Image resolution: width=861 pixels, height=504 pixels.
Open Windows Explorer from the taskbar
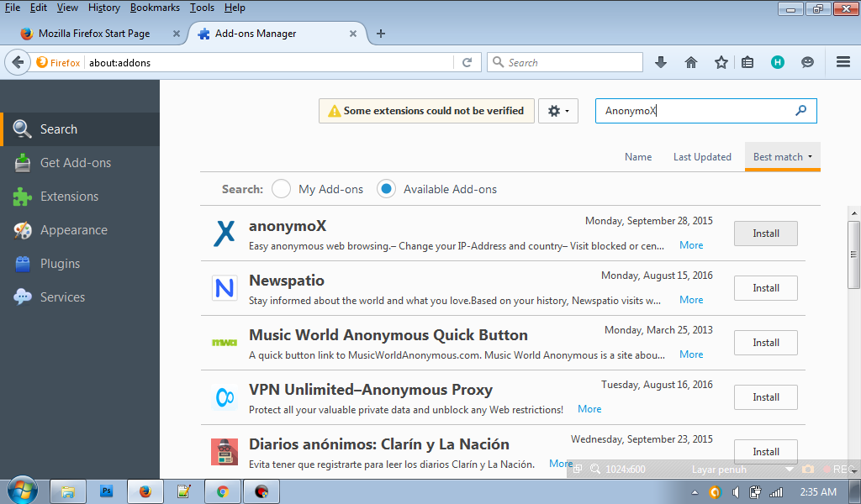tap(67, 491)
